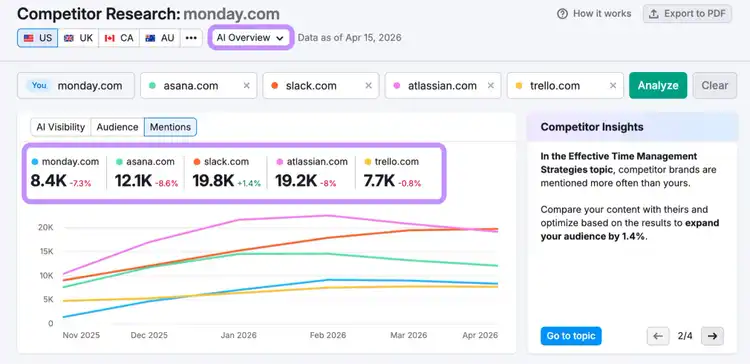
Task: Click the Go to topic button
Action: (571, 336)
